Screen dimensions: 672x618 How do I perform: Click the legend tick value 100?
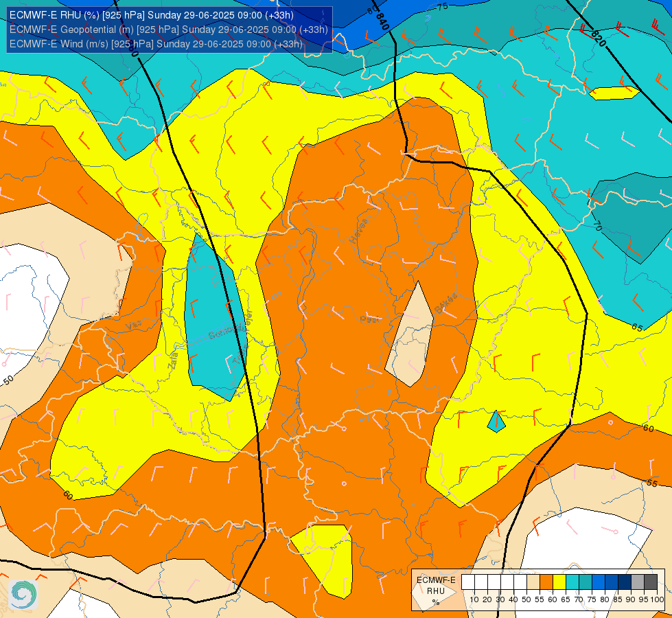point(658,599)
